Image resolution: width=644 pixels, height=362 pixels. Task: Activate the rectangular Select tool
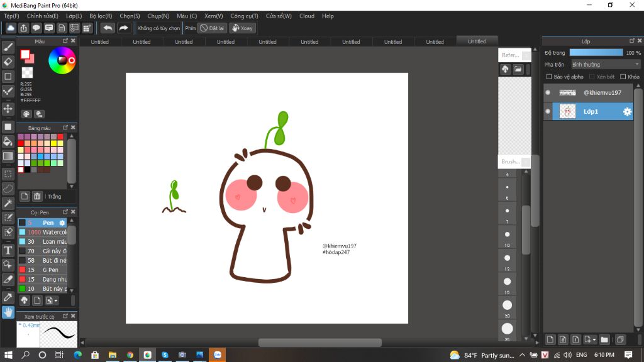point(8,174)
